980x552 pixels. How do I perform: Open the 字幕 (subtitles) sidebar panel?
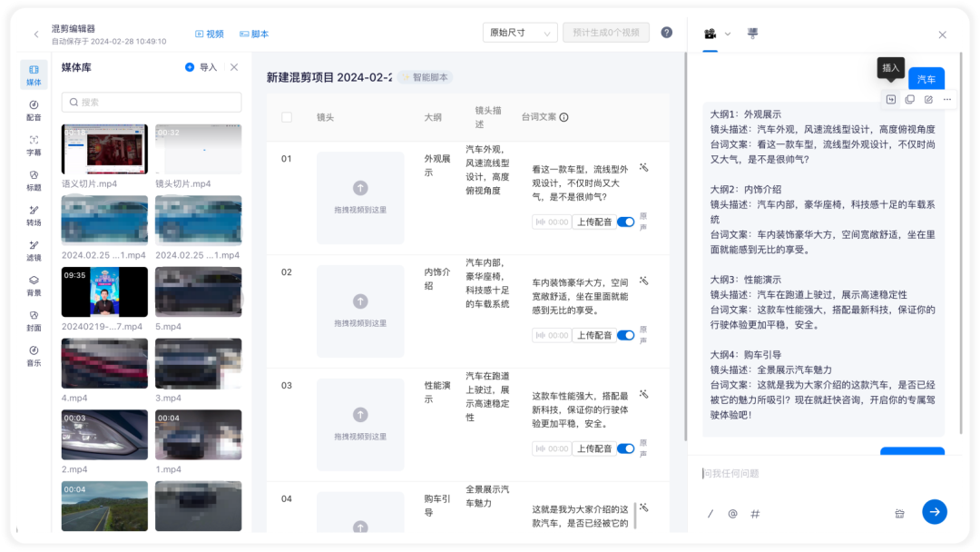point(34,145)
